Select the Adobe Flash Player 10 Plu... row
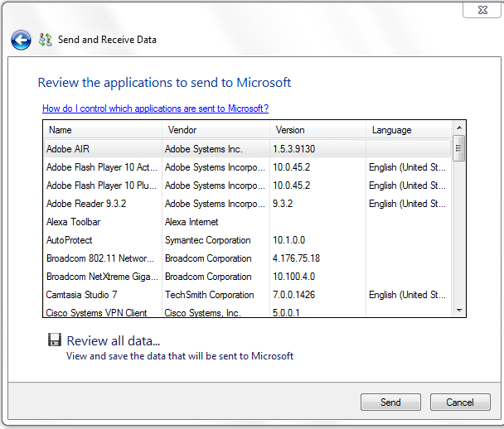This screenshot has width=504, height=429. [x=247, y=186]
